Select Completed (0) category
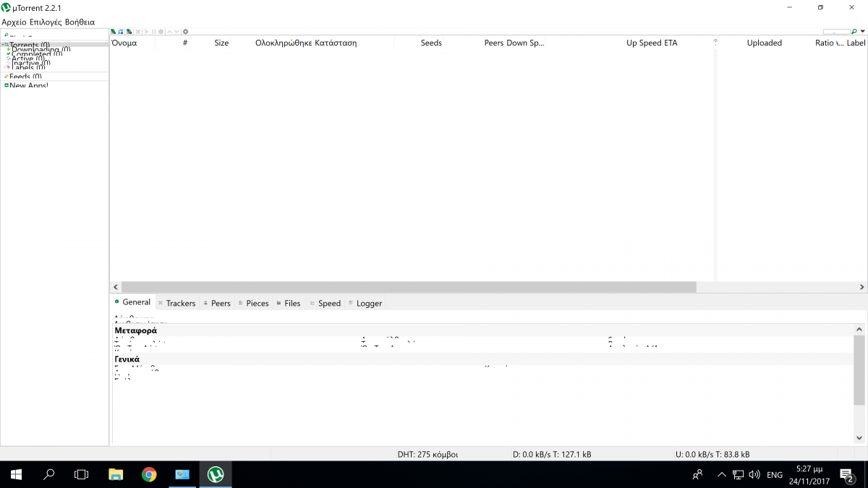Viewport: 868px width, 488px height. 37,54
